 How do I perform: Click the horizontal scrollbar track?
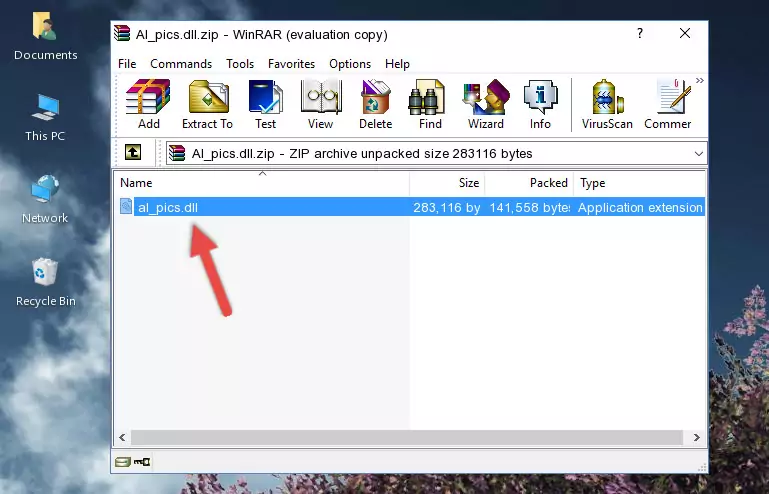407,437
